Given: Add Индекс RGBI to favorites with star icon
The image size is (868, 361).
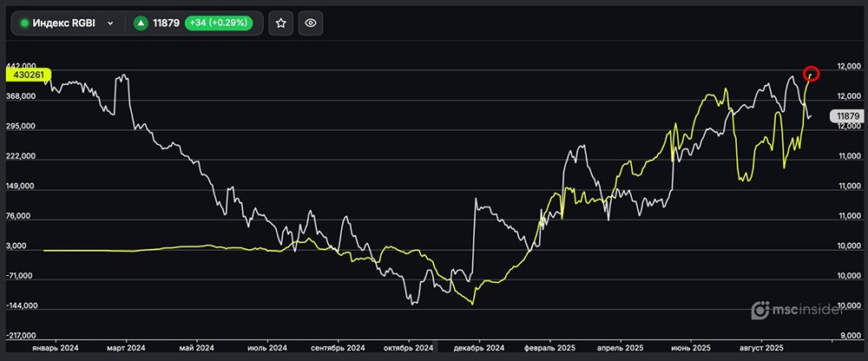Looking at the screenshot, I should (x=280, y=23).
